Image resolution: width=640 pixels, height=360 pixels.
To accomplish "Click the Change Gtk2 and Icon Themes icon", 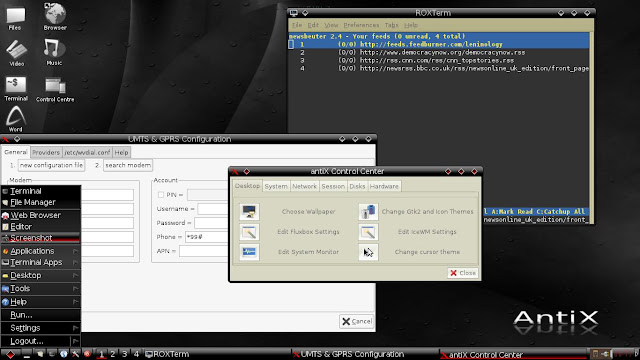I will pyautogui.click(x=368, y=211).
